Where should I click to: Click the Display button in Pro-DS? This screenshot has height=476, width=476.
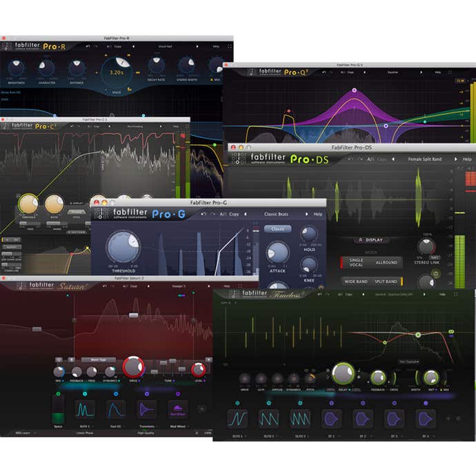coord(370,240)
